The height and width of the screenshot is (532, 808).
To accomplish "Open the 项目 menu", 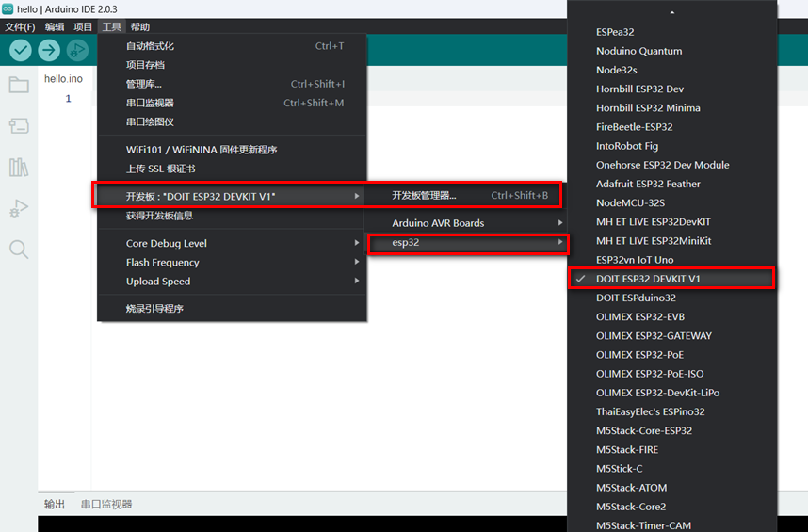I will (83, 26).
